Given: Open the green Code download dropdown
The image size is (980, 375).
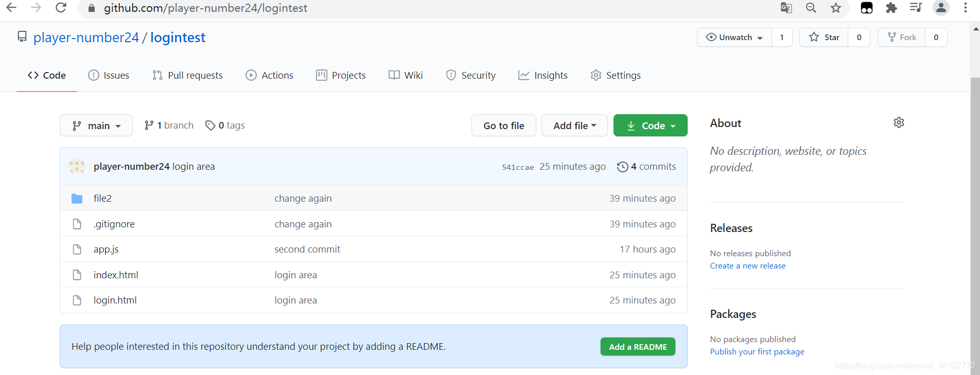Looking at the screenshot, I should [x=651, y=126].
